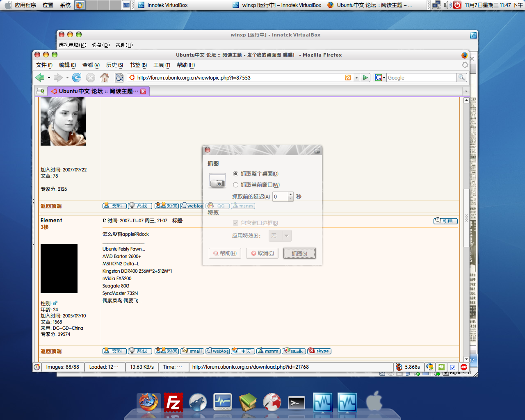Focus the Google search box

point(421,78)
